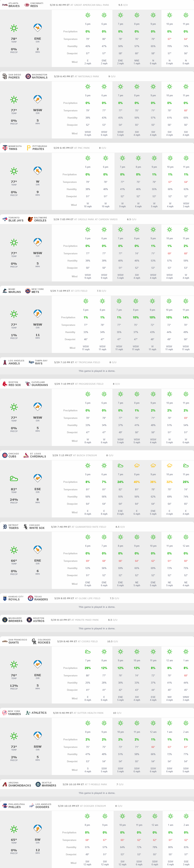Click the Cincinnati Reds team logo

pyautogui.click(x=27, y=5)
